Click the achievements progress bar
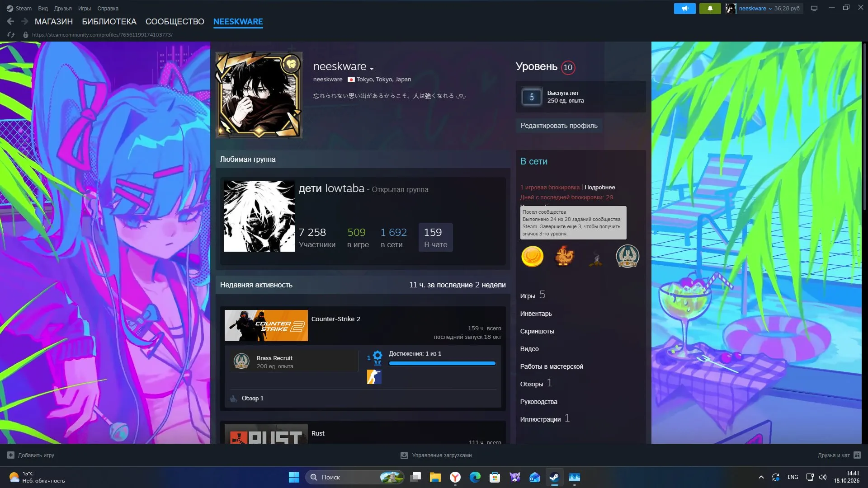This screenshot has height=488, width=868. pyautogui.click(x=442, y=363)
